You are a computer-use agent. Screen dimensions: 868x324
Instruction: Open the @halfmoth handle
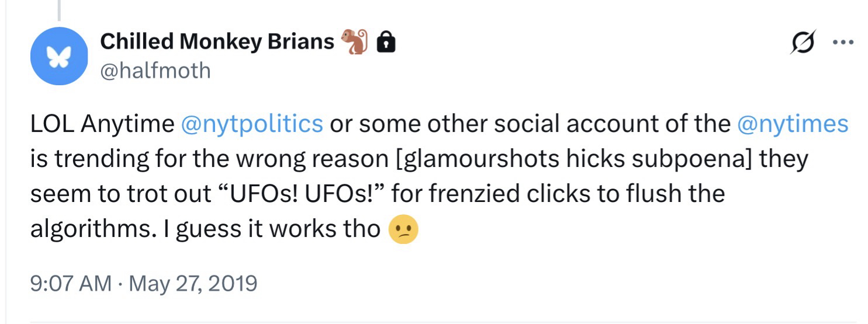click(x=155, y=71)
